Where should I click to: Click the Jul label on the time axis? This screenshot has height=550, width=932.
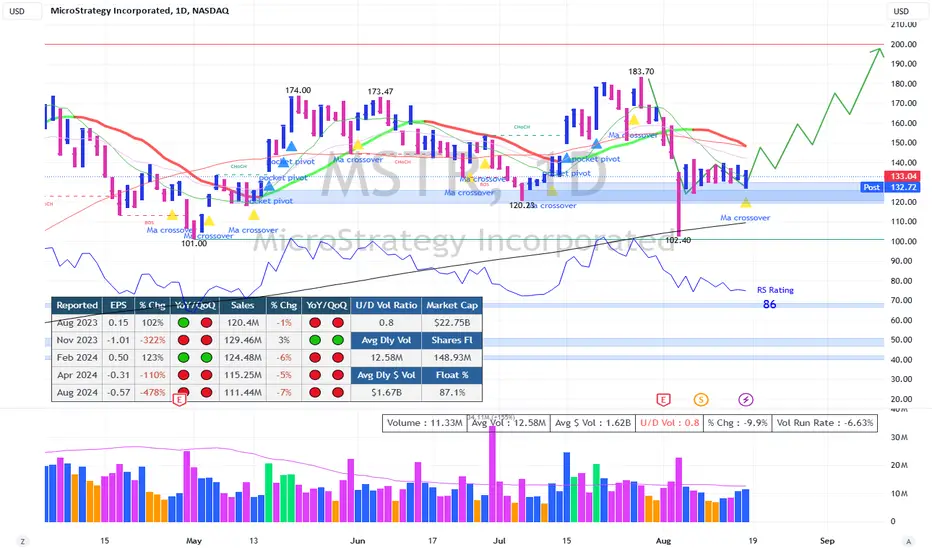(x=499, y=540)
